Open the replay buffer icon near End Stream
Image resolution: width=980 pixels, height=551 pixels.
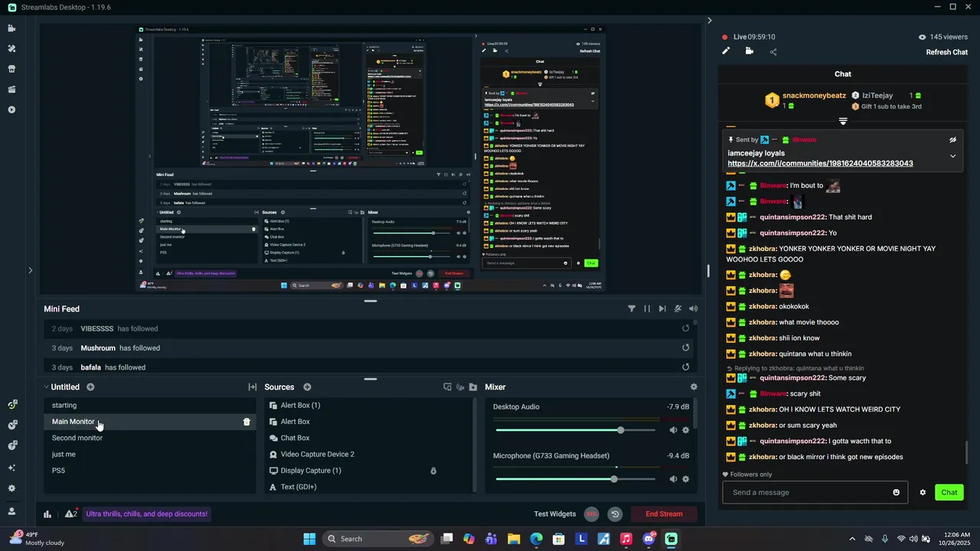(x=615, y=514)
